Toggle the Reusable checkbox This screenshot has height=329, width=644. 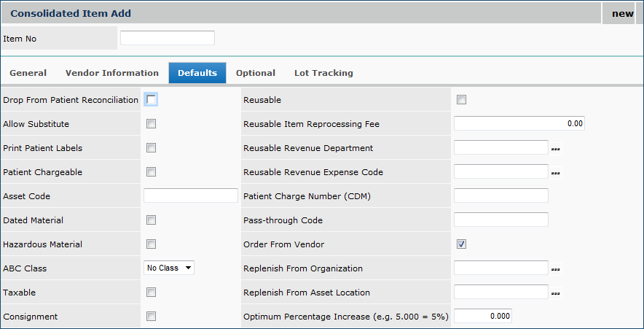461,100
